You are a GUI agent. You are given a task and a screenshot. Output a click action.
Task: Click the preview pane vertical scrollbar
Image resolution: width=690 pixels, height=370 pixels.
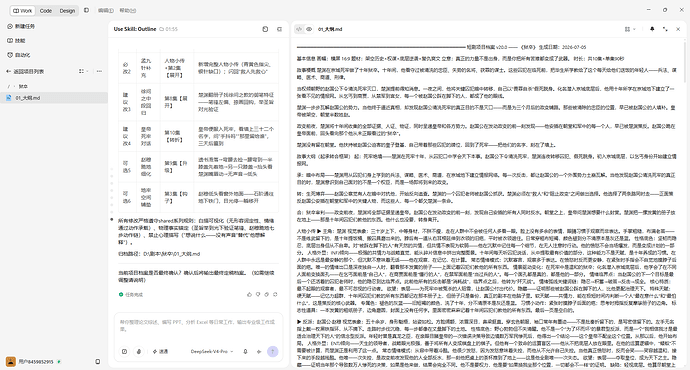click(684, 62)
